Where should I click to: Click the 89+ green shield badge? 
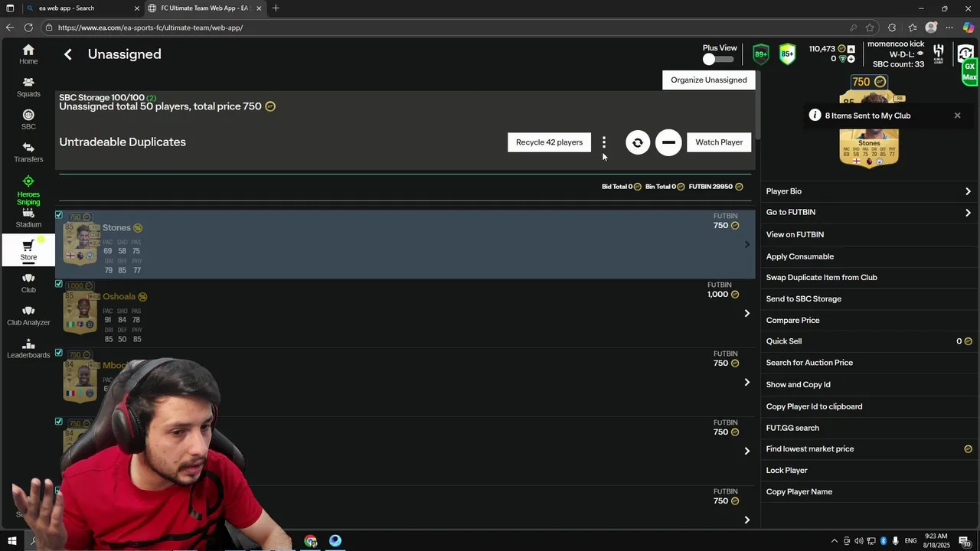761,54
